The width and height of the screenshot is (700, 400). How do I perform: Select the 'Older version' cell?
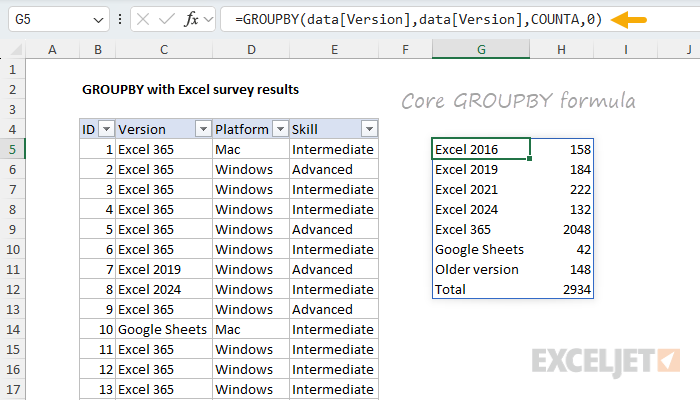coord(481,269)
